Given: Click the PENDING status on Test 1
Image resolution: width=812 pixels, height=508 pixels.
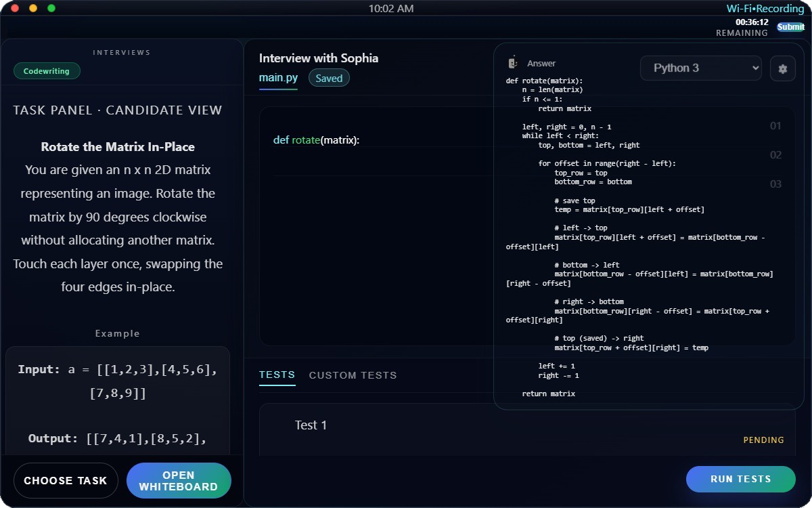Looking at the screenshot, I should [x=763, y=440].
